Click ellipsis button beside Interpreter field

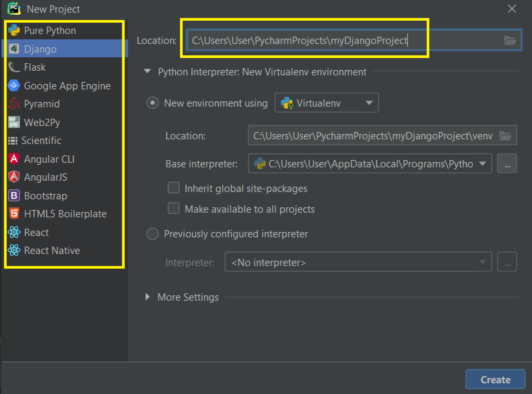point(507,262)
